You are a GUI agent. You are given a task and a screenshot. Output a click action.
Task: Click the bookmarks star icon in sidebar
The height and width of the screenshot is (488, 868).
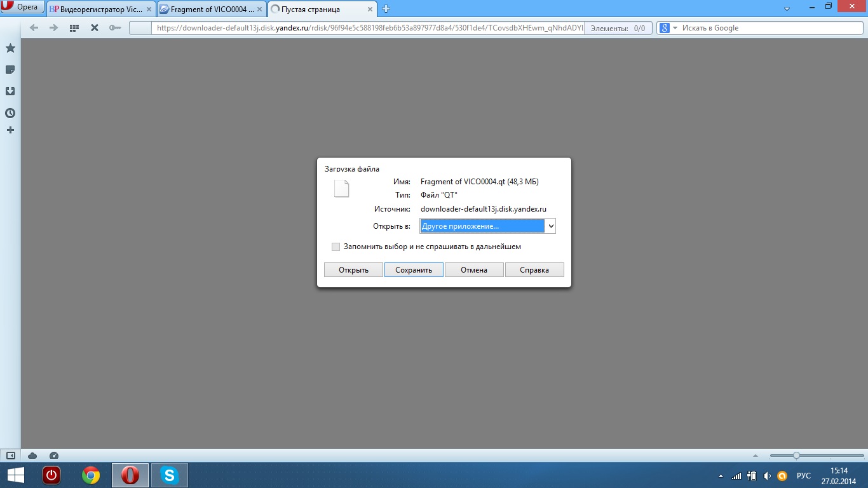(x=10, y=48)
